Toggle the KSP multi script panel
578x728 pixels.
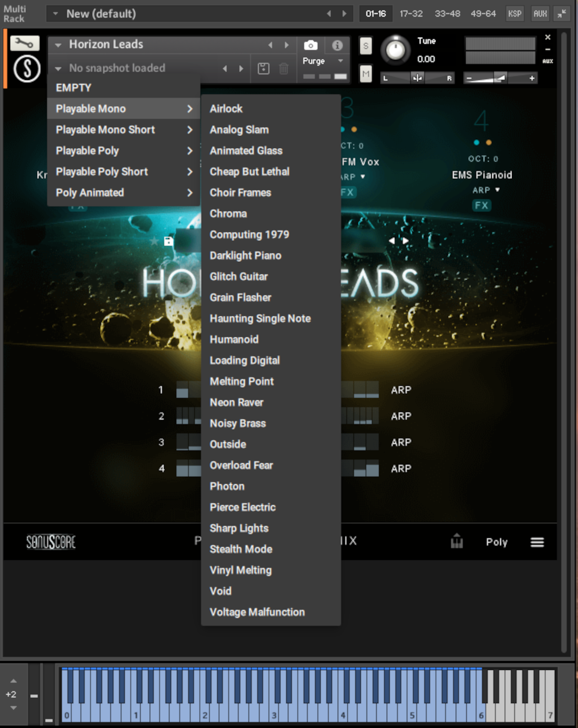(515, 13)
